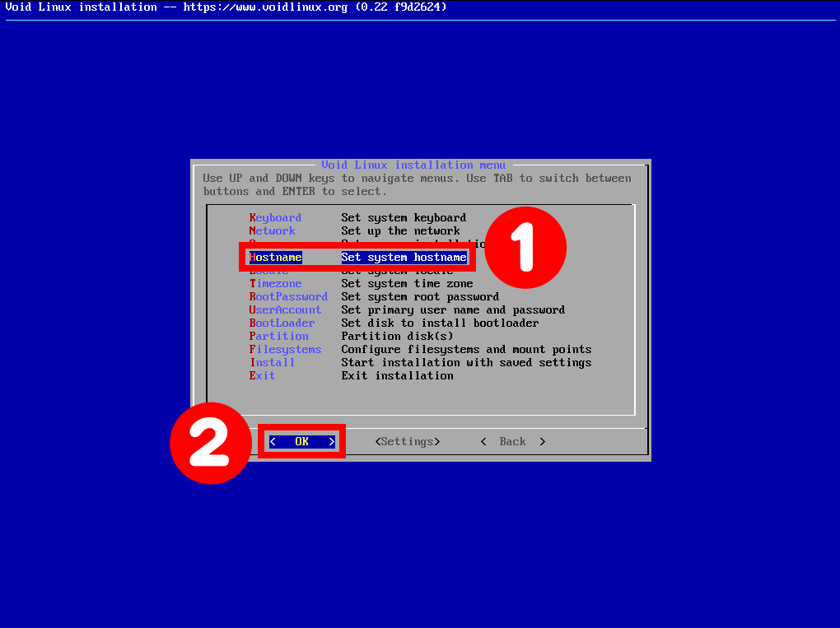The image size is (840, 628).
Task: Click 'Configure filesystems and mount points' text
Action: coord(467,350)
